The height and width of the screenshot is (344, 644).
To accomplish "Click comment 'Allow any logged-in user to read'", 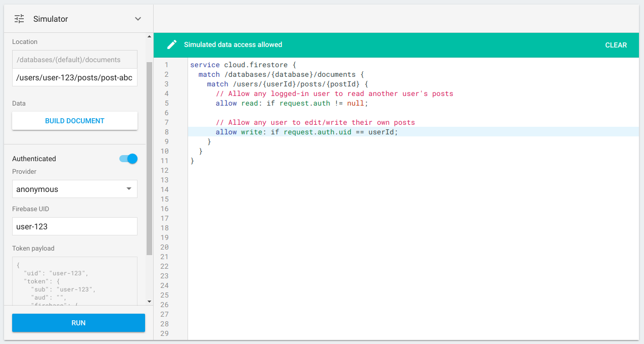I will tap(334, 93).
